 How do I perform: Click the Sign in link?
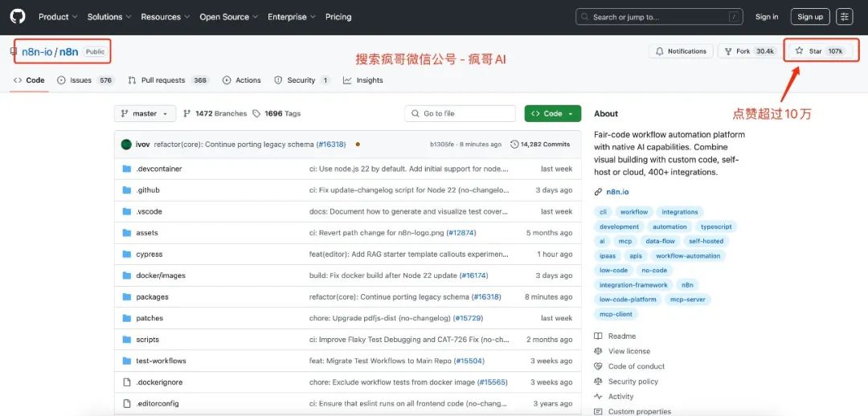pyautogui.click(x=767, y=17)
